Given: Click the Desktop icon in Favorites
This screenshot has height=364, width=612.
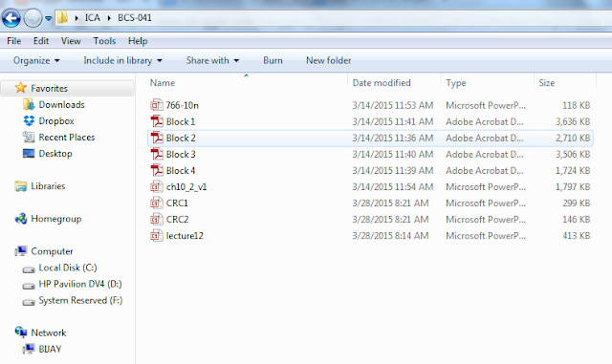Looking at the screenshot, I should coord(29,153).
